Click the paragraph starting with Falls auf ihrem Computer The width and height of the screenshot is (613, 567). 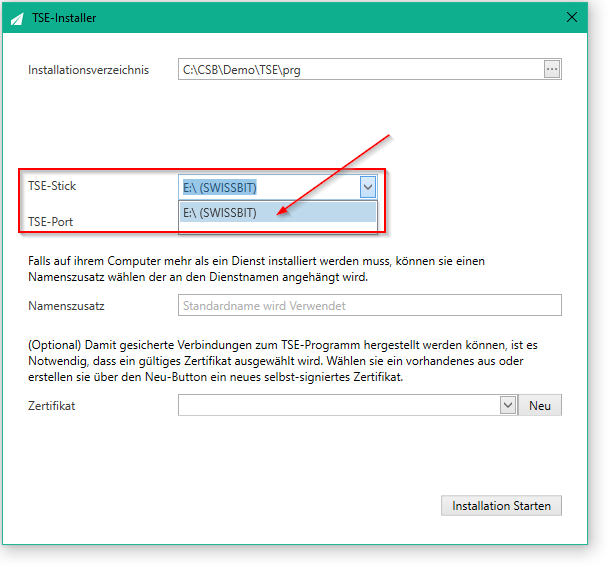(256, 269)
